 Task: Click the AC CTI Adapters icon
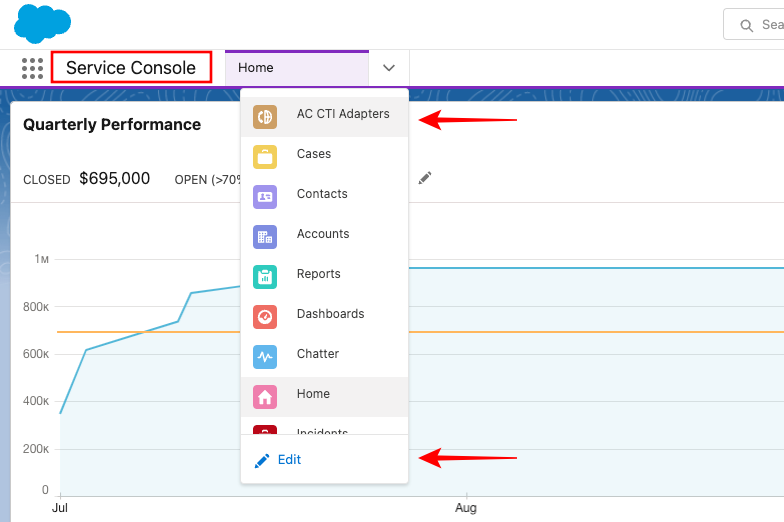(x=265, y=117)
